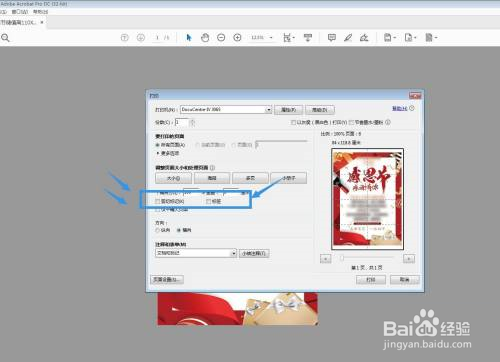This screenshot has width=500, height=362.
Task: Open the 高级(D) advanced settings button
Action: coord(320,110)
